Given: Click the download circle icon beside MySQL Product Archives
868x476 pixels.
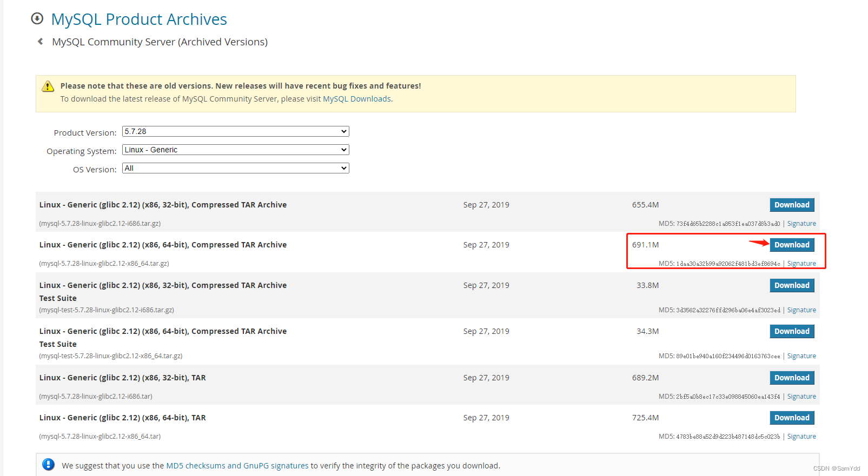Looking at the screenshot, I should click(37, 19).
